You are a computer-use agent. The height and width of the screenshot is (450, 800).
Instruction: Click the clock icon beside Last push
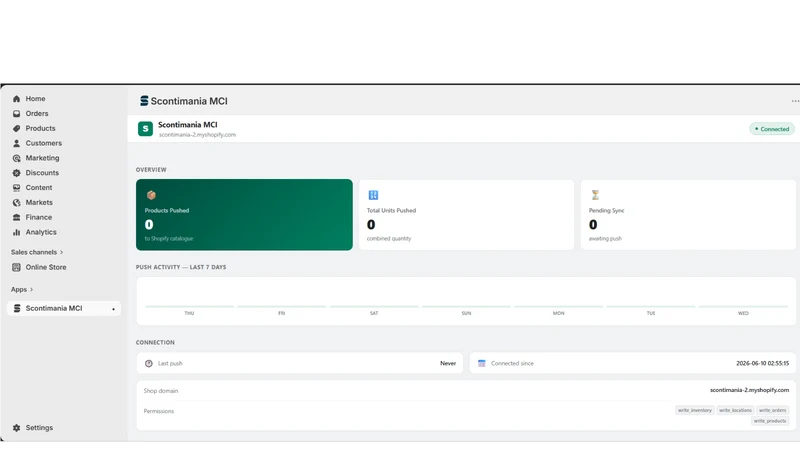click(x=148, y=363)
